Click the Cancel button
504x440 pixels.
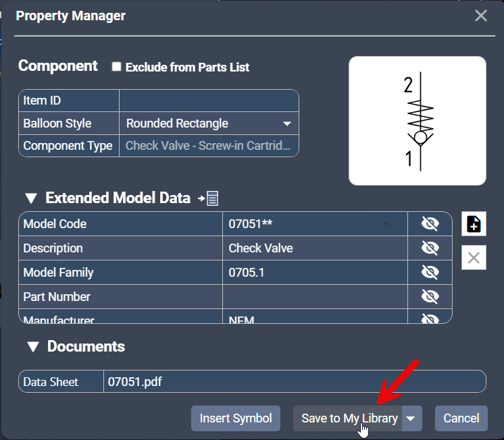461,418
